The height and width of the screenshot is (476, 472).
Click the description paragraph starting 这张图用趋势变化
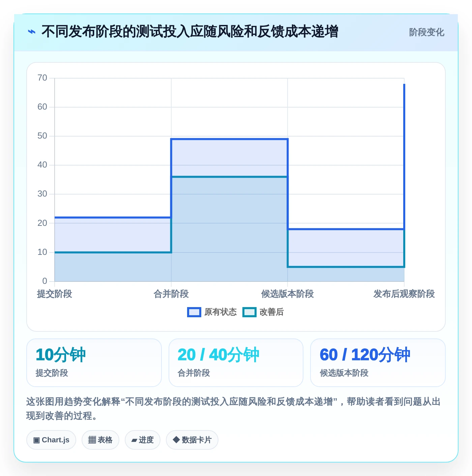pos(233,409)
